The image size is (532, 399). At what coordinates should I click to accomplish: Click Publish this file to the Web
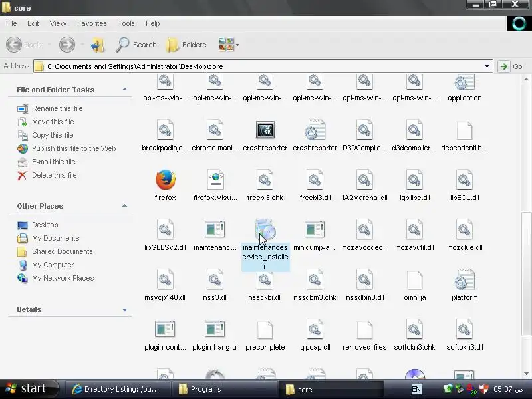tap(74, 148)
